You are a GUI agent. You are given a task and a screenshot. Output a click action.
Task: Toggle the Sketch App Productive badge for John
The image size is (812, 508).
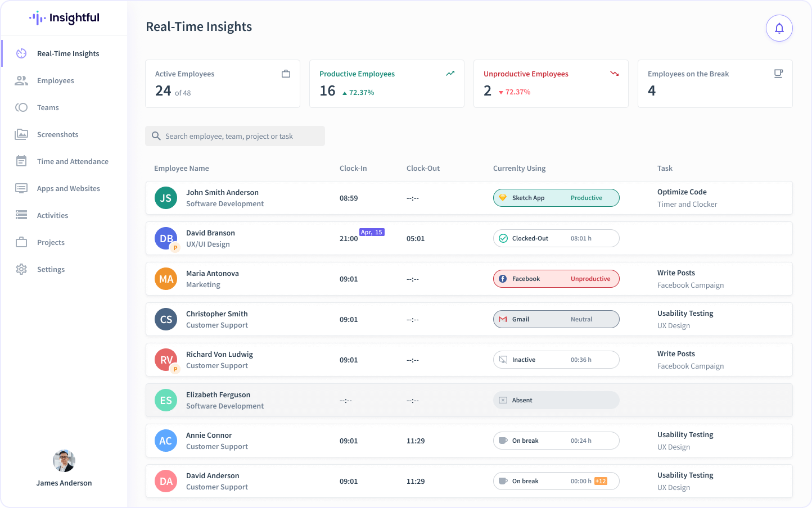point(556,198)
